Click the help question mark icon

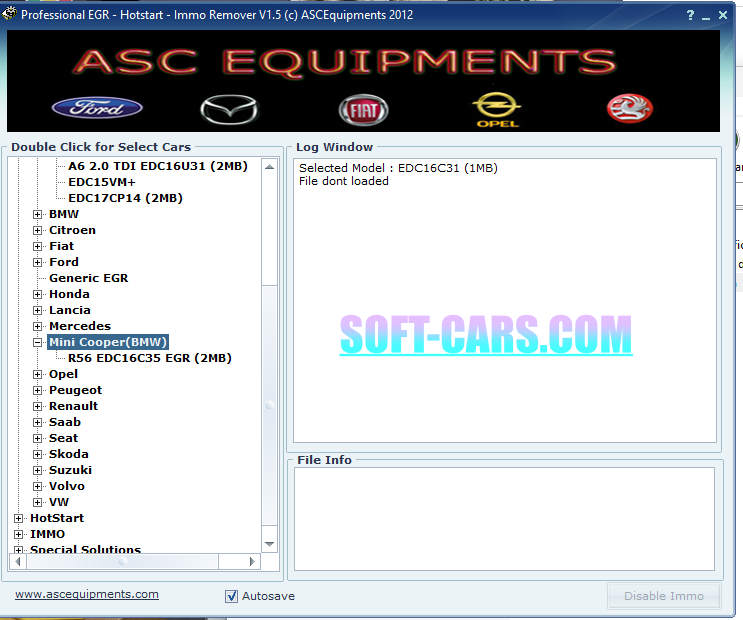(x=690, y=15)
